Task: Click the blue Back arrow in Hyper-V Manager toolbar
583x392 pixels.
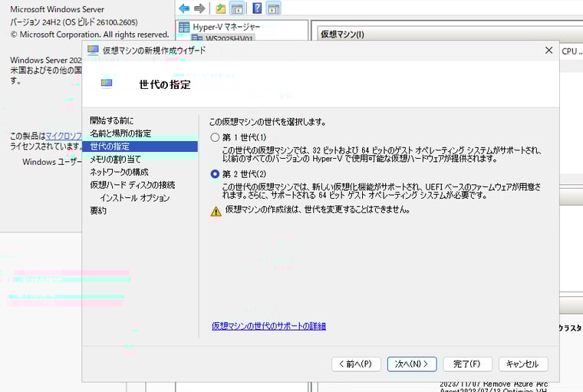Action: click(184, 8)
